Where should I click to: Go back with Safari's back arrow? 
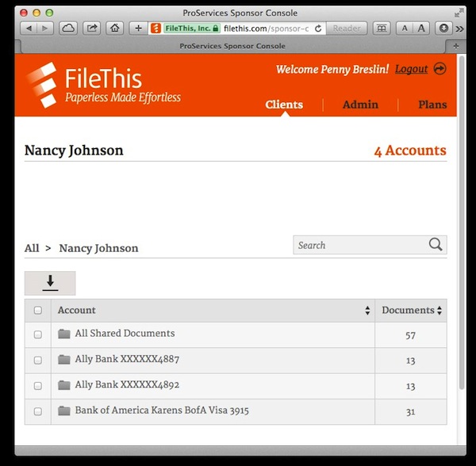tap(29, 29)
